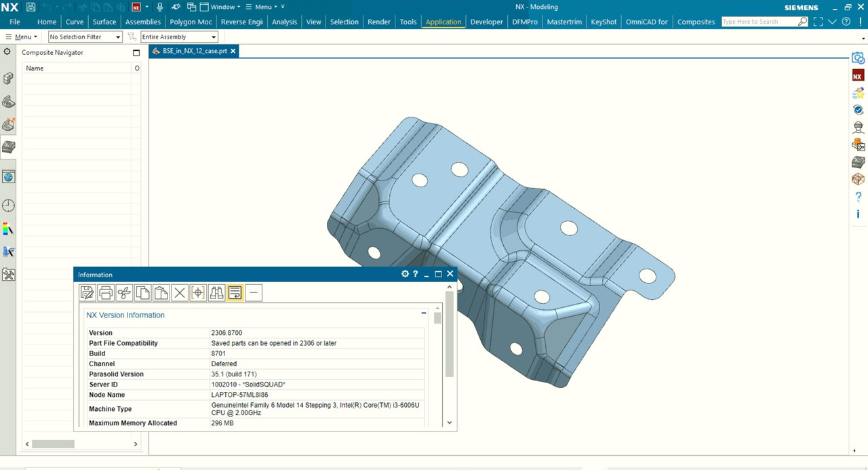This screenshot has height=470, width=868.
Task: Click the NX application switcher icon
Action: (x=136, y=7)
